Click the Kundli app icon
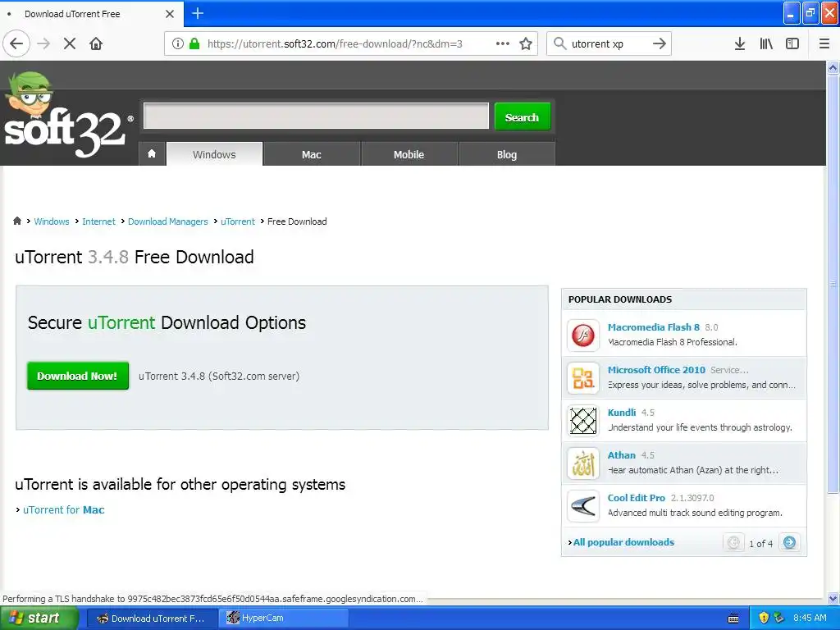Screen dimensions: 840x630 583,421
